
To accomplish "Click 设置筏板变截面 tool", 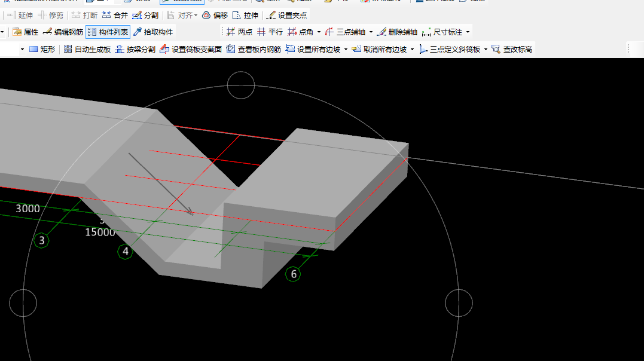I will (191, 49).
